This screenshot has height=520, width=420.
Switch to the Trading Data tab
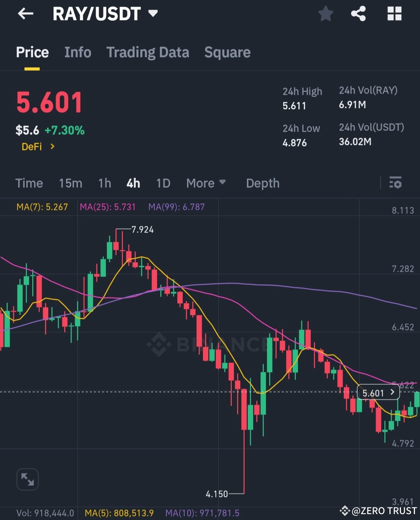click(148, 53)
